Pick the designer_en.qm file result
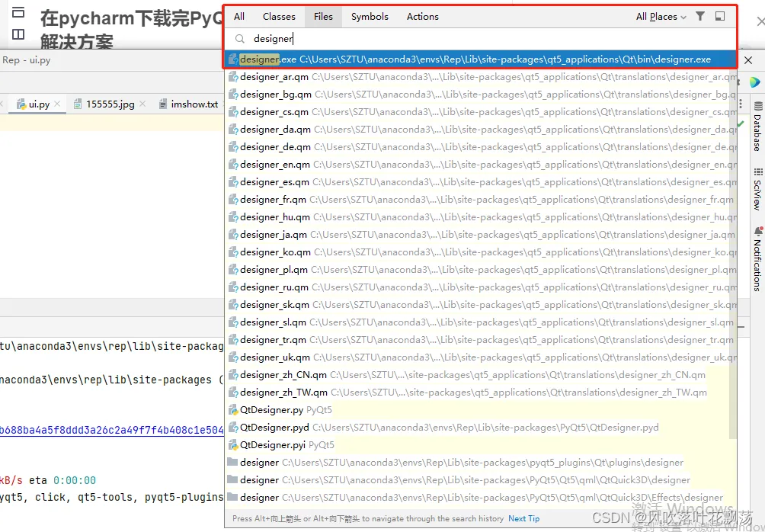 [481, 165]
